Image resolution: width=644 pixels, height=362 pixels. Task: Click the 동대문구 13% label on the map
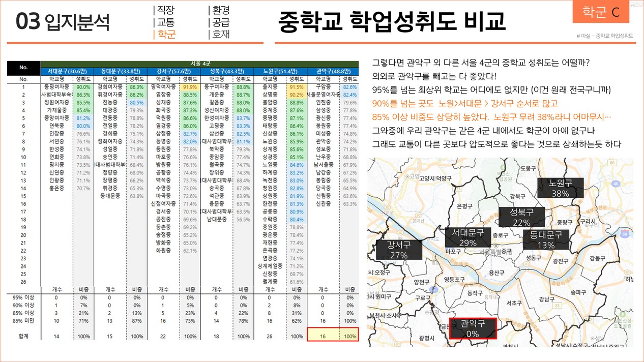click(x=546, y=239)
